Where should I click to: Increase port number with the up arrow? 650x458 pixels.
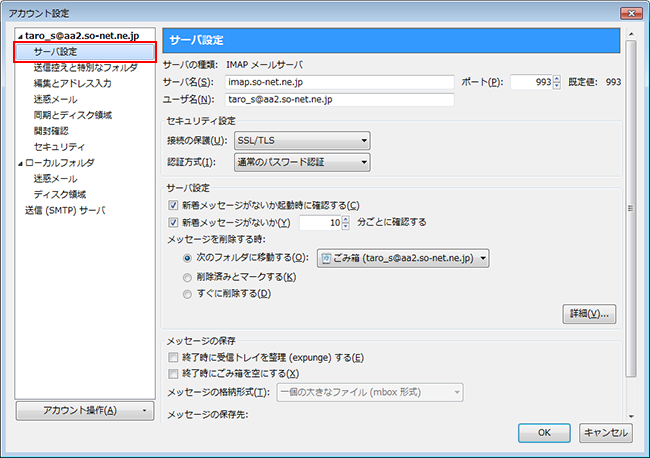[557, 78]
